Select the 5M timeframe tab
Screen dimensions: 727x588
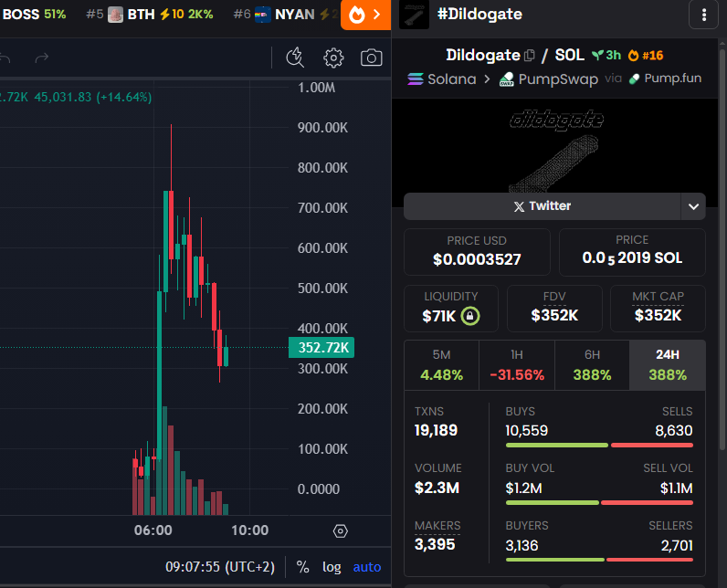pos(441,365)
